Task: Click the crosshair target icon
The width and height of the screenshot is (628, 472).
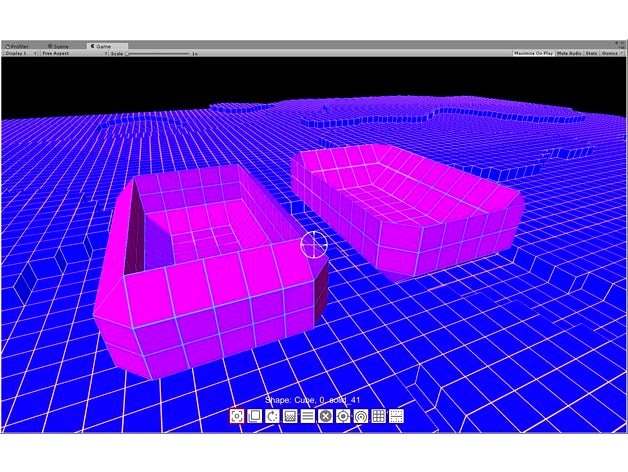Action: pos(343,416)
